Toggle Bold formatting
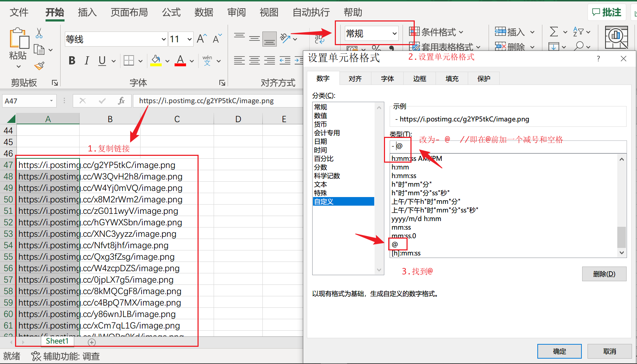Image resolution: width=637 pixels, height=364 pixels. (x=72, y=61)
